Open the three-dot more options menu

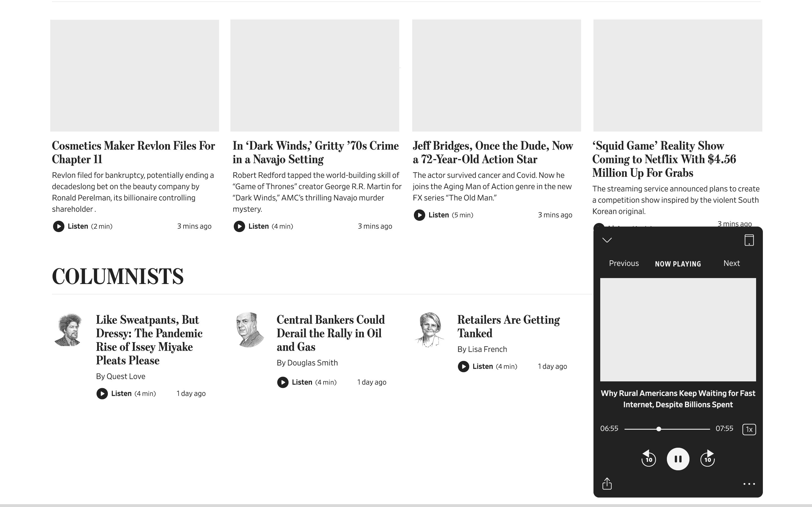(749, 484)
